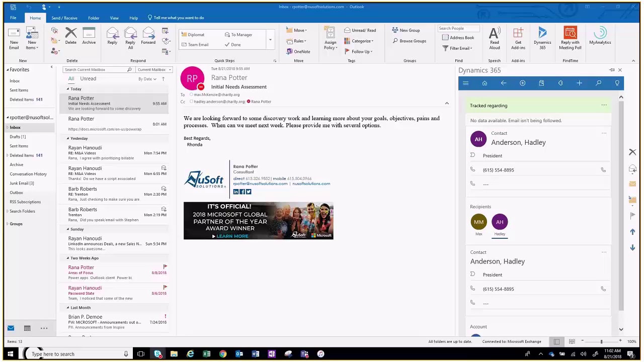This screenshot has width=644, height=362.
Task: Click the lightbulb icon in Dynamics toolbar
Action: pyautogui.click(x=617, y=83)
